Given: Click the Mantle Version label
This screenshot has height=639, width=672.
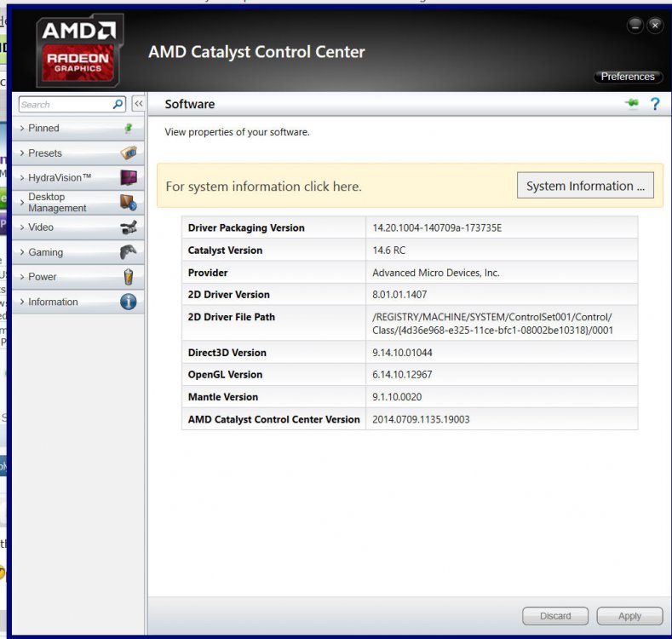Looking at the screenshot, I should click(x=223, y=397).
